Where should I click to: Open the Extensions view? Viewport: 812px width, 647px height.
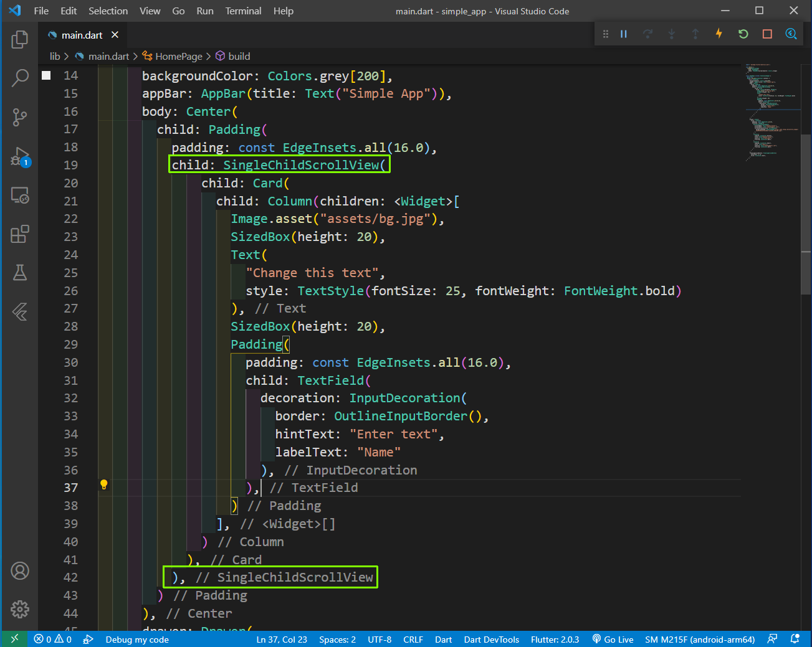pos(20,234)
